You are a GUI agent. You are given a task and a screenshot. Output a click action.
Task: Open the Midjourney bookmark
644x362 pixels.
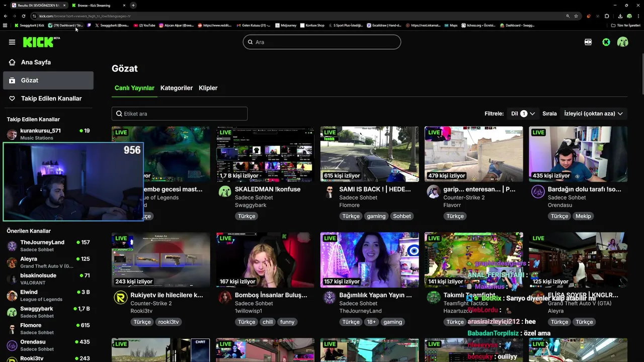(285, 25)
